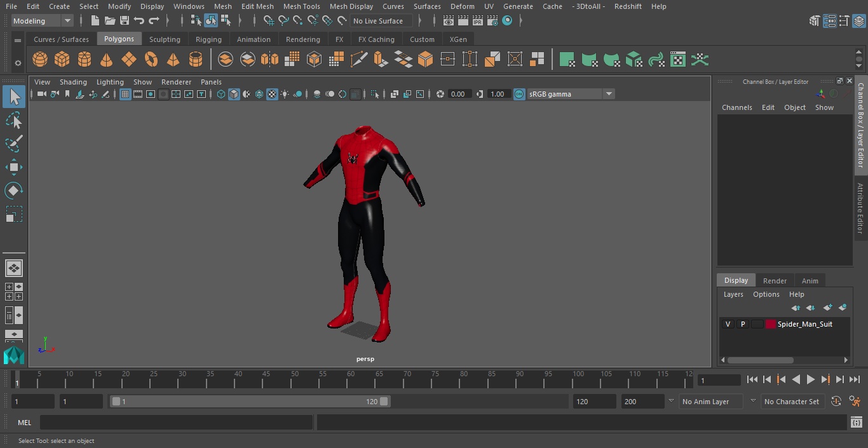Click Spider_Man_Suit layer color swatch
Viewport: 868px width, 448px height.
point(770,324)
